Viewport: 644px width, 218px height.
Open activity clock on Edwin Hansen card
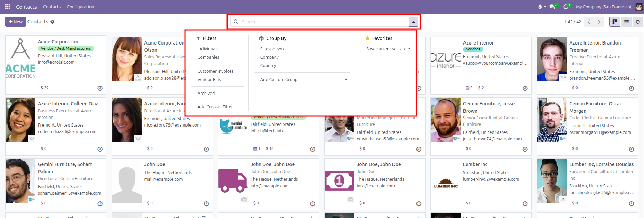[419, 149]
